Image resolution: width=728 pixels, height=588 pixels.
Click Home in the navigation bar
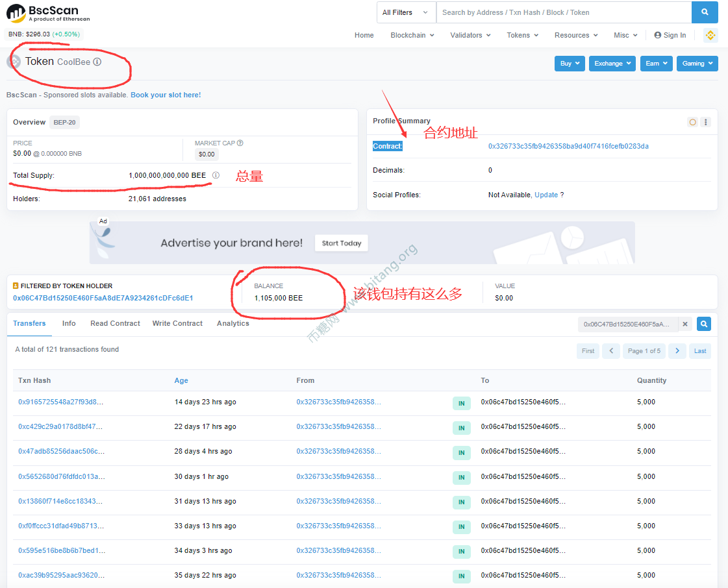pos(364,35)
